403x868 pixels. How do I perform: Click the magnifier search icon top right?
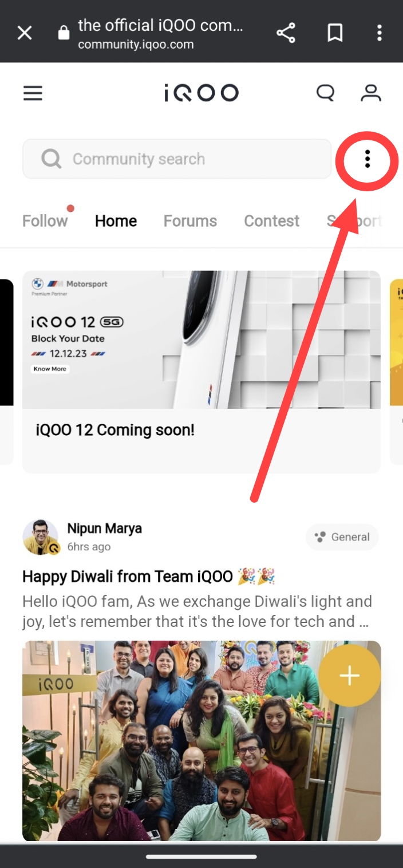tap(325, 93)
